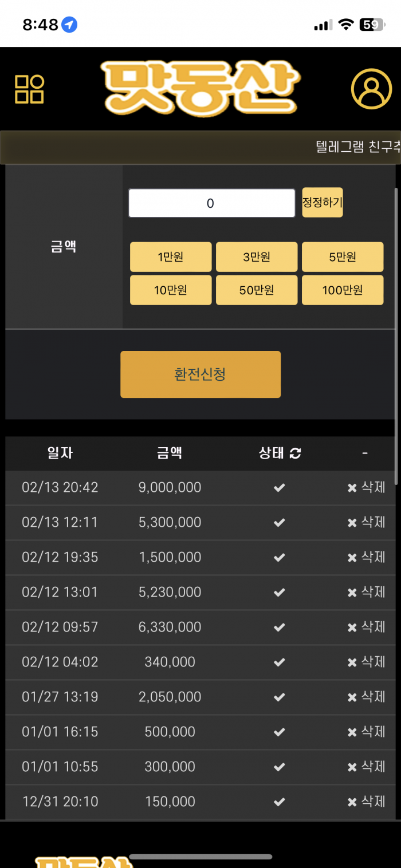Open the user profile icon
This screenshot has width=401, height=868.
pyautogui.click(x=371, y=89)
